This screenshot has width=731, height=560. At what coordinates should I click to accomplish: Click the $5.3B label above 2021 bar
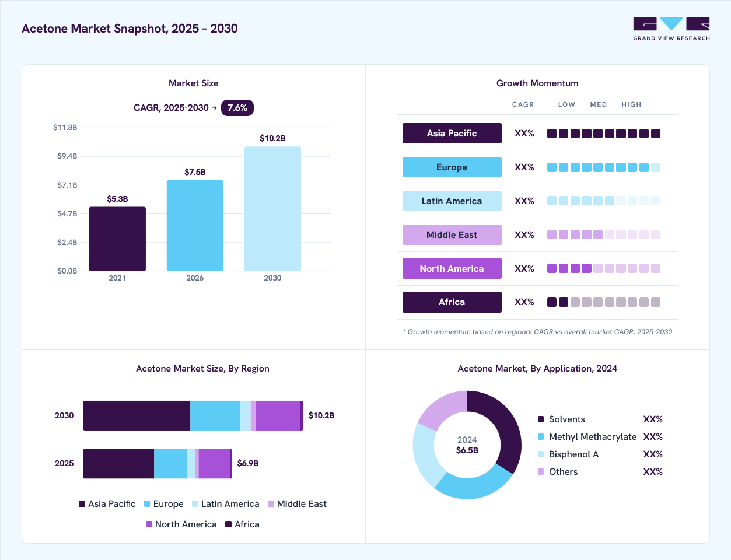pyautogui.click(x=117, y=199)
